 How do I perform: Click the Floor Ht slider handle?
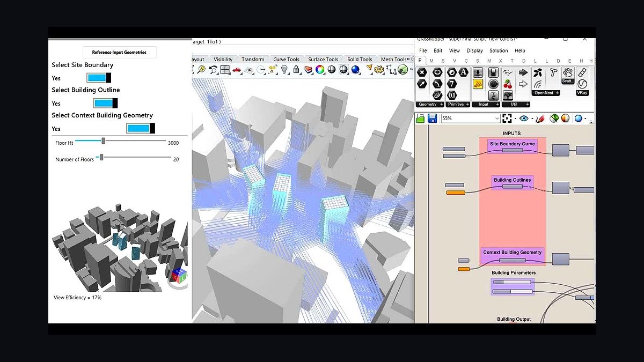pos(103,141)
